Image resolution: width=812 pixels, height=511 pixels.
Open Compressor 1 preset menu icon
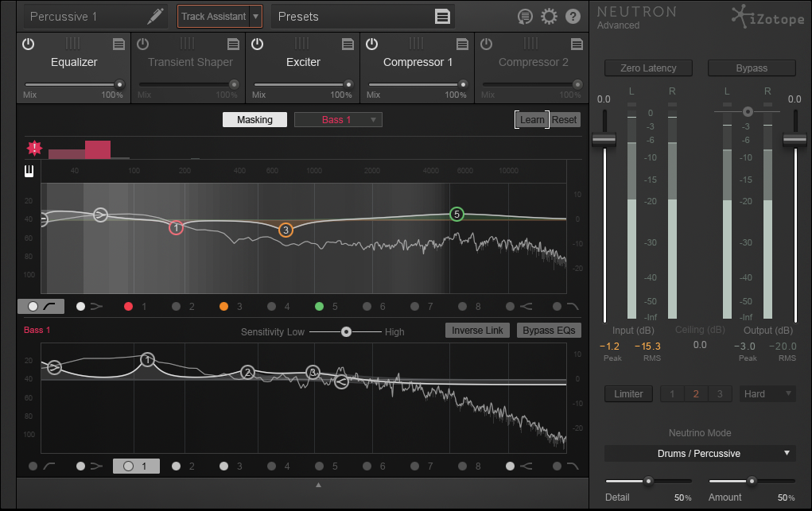(x=462, y=45)
